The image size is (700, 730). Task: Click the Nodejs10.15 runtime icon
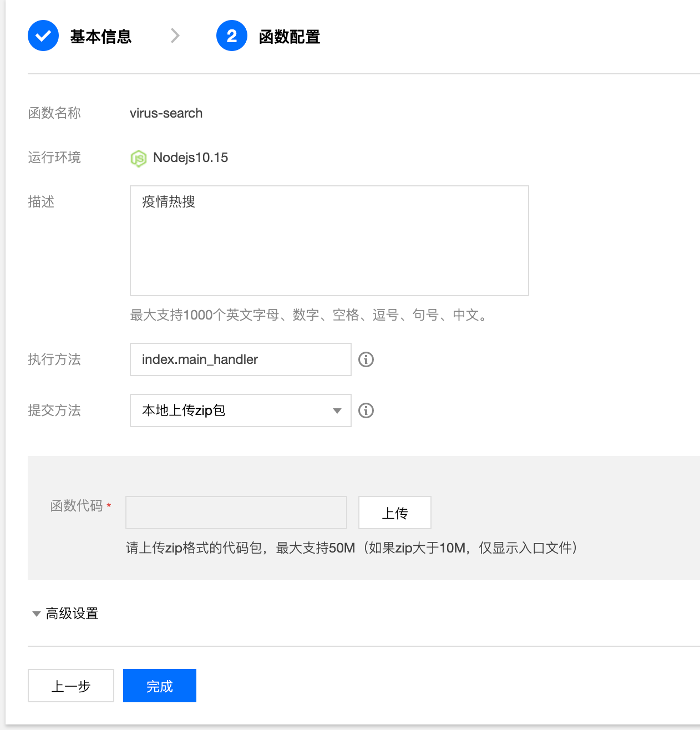pyautogui.click(x=138, y=158)
